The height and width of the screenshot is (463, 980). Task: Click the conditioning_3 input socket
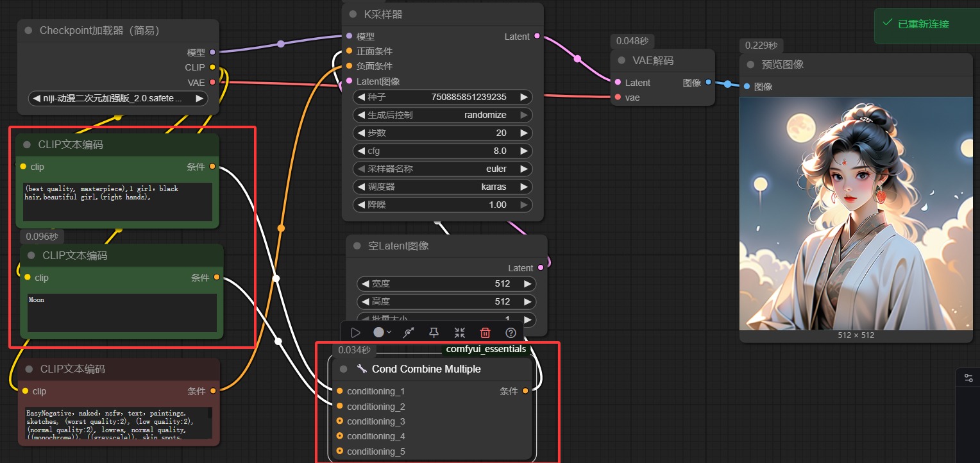pos(340,421)
